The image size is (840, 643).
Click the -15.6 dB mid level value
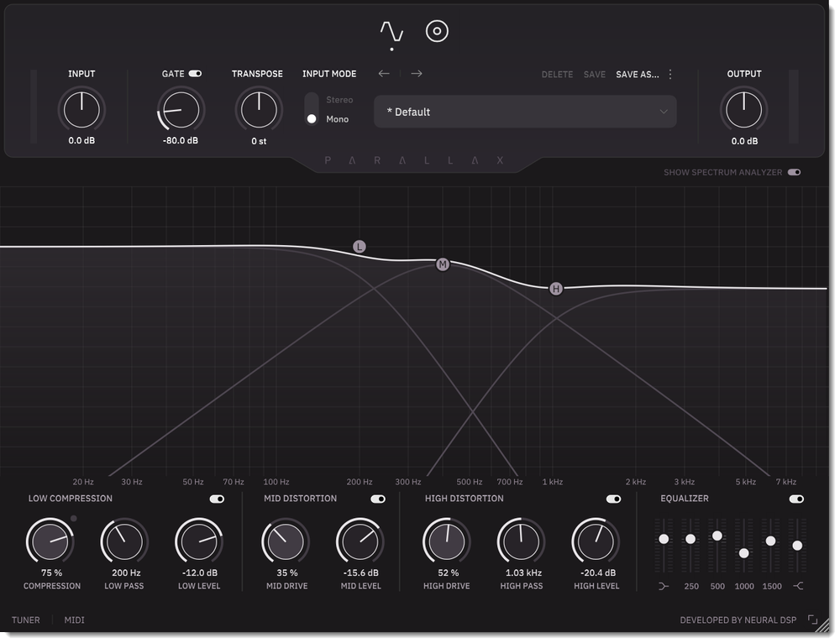click(x=361, y=572)
